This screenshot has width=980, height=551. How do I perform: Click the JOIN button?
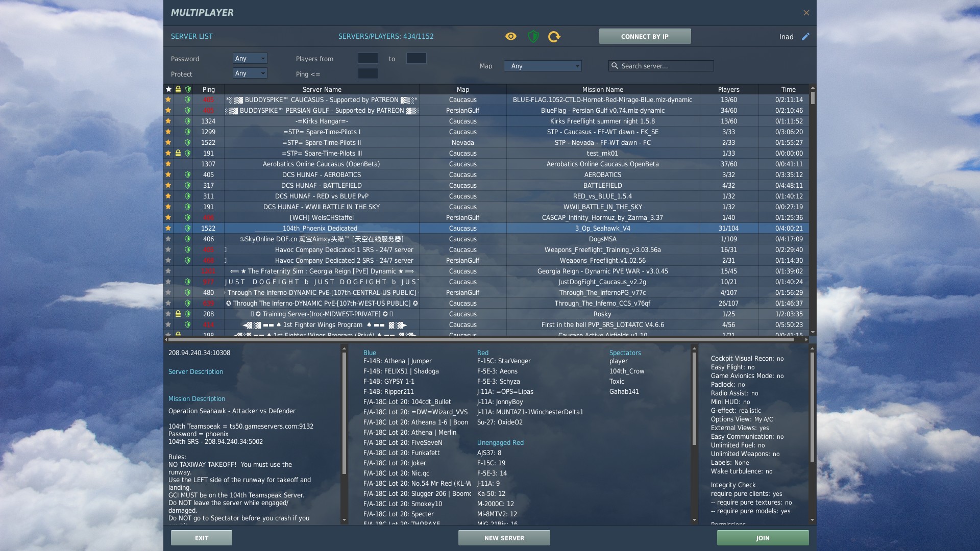click(763, 538)
